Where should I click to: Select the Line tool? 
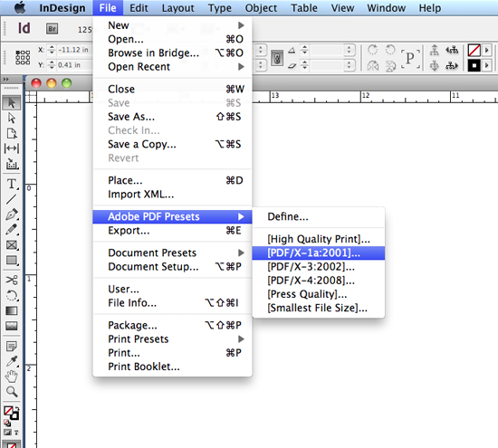tap(12, 199)
